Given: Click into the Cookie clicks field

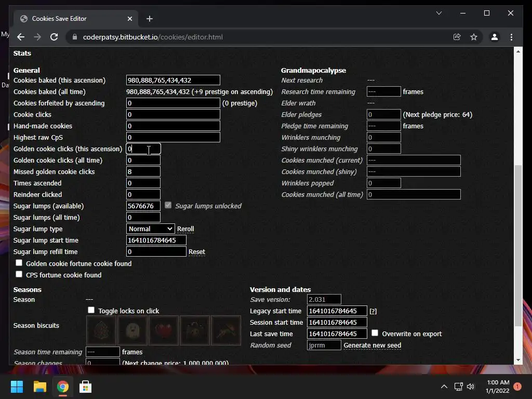Looking at the screenshot, I should coord(173,114).
